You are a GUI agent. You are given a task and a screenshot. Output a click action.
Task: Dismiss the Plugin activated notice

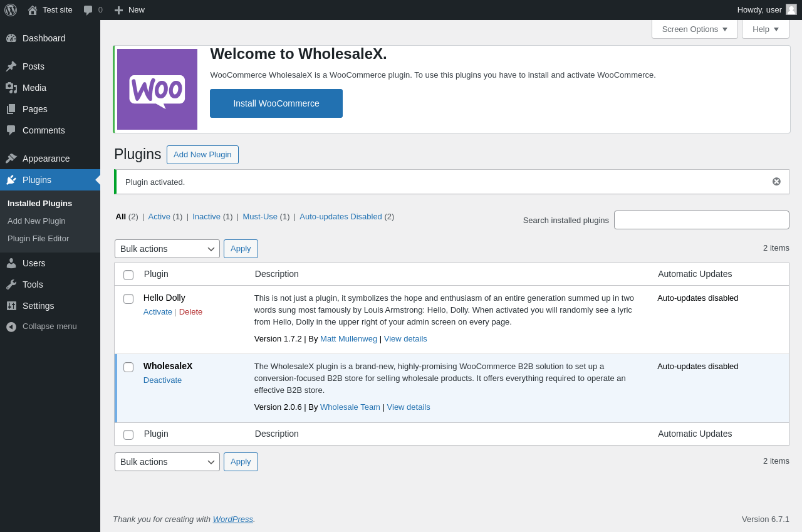[x=776, y=182]
